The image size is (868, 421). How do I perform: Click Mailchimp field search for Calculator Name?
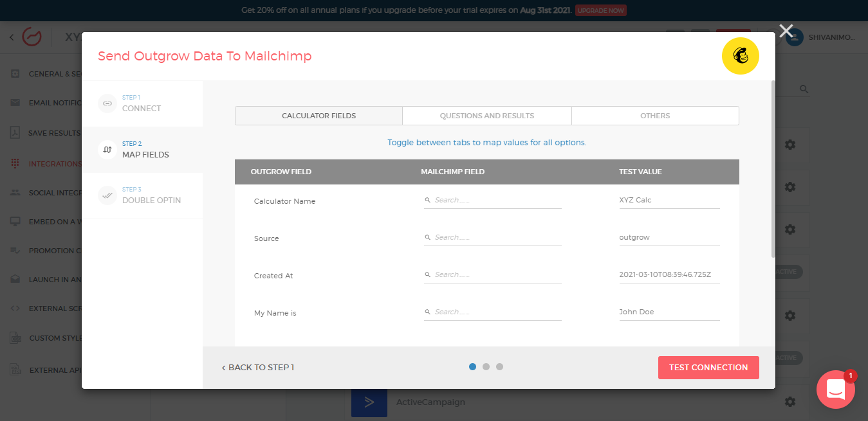pyautogui.click(x=493, y=201)
